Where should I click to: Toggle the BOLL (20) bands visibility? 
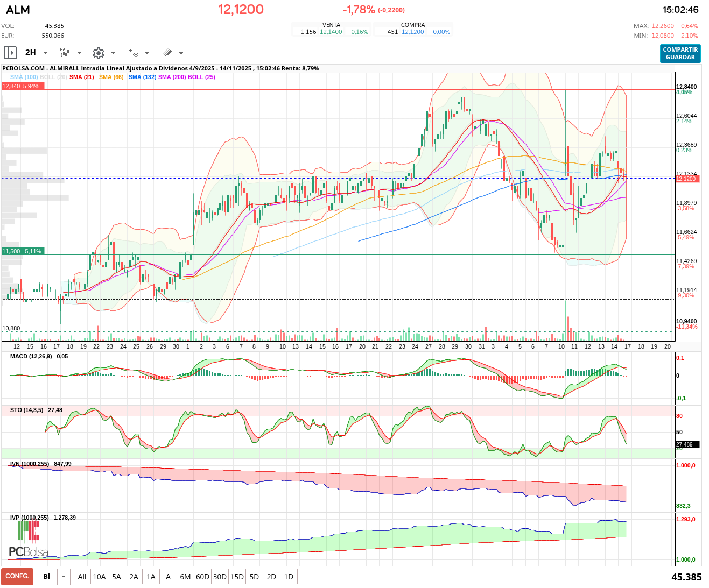[52, 77]
